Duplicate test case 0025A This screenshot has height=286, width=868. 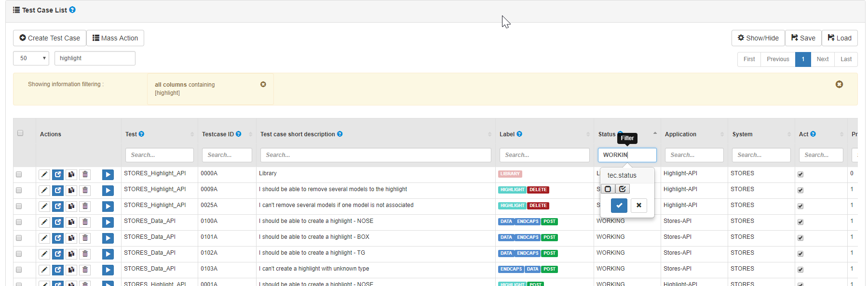(x=71, y=206)
